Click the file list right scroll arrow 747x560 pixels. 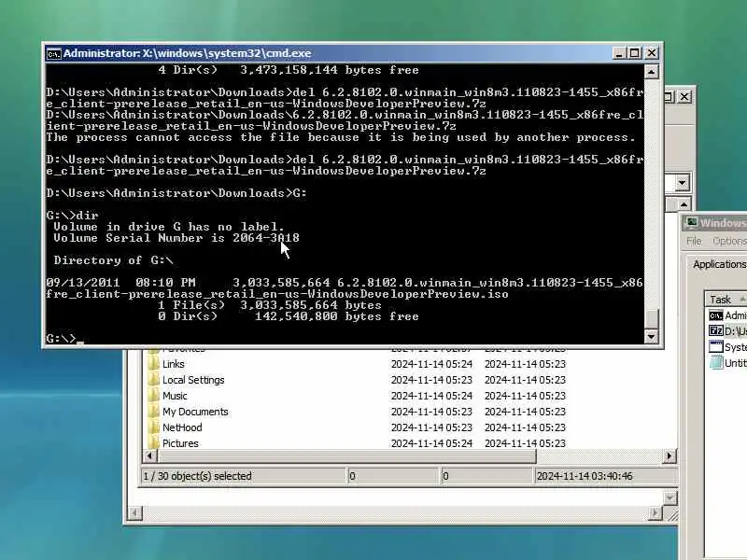click(669, 455)
